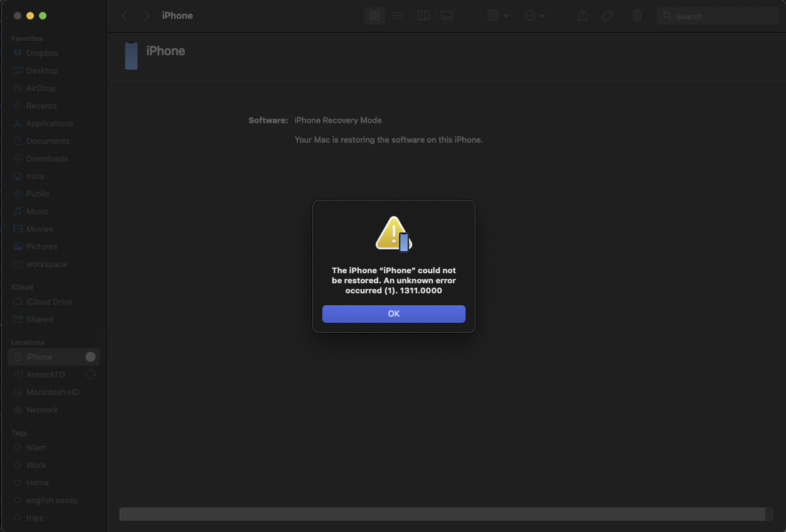Screen dimensions: 786x532
Task: Click the eject button beside iPhone
Action: point(90,357)
